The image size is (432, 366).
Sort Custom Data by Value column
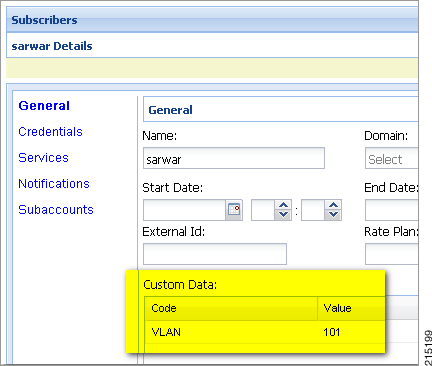[x=351, y=308]
